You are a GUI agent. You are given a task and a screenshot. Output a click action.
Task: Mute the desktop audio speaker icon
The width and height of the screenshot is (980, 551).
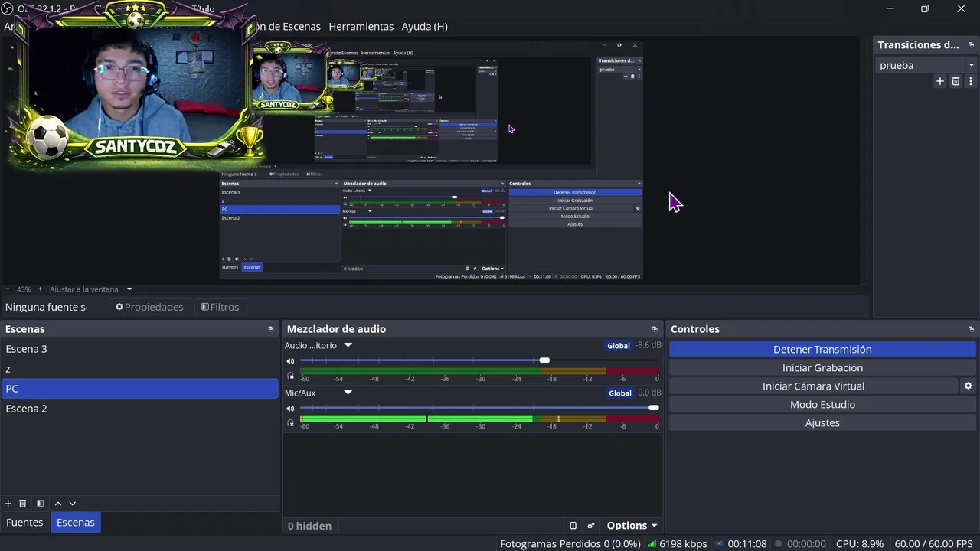pos(290,361)
